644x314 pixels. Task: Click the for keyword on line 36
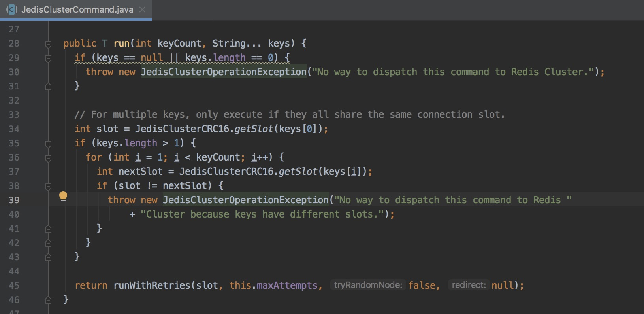(x=94, y=157)
